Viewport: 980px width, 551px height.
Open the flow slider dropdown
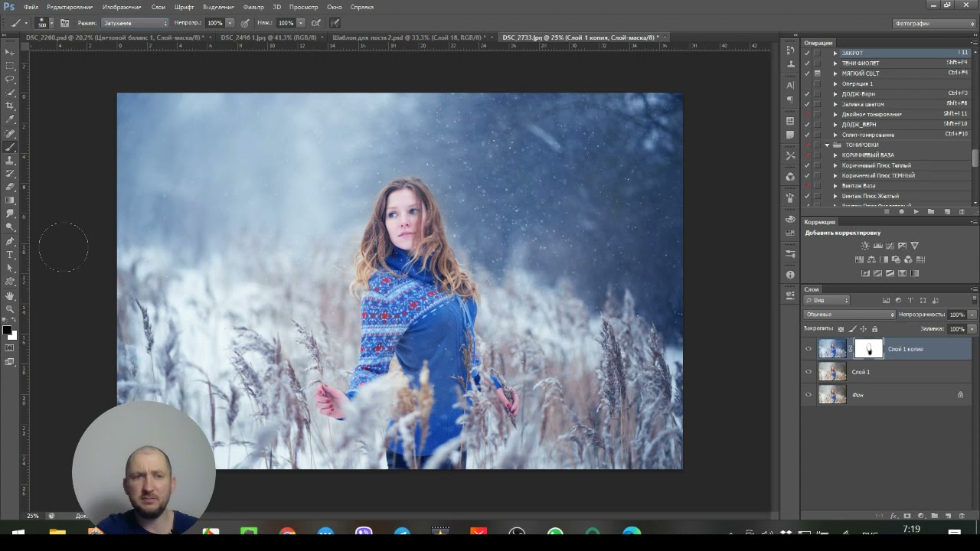pos(300,23)
